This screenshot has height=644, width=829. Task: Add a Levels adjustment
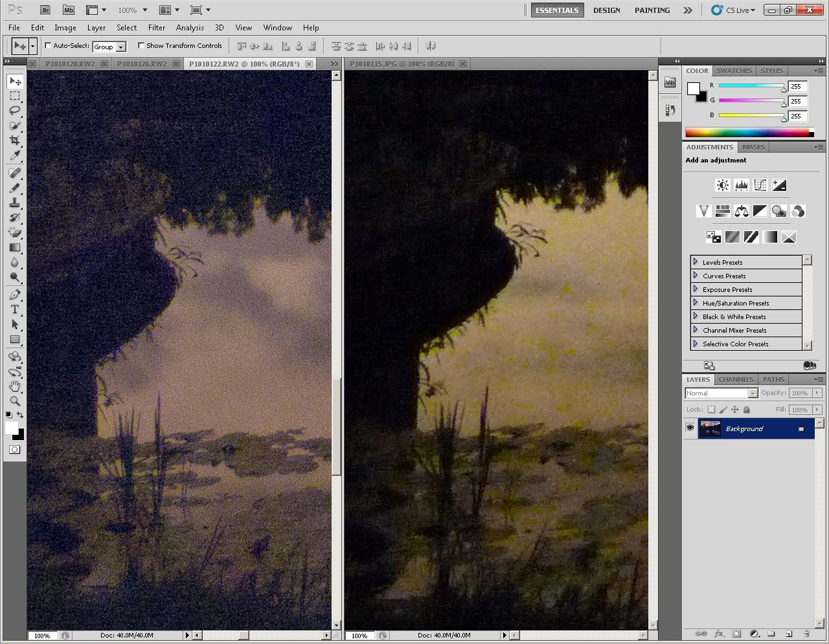click(x=742, y=186)
